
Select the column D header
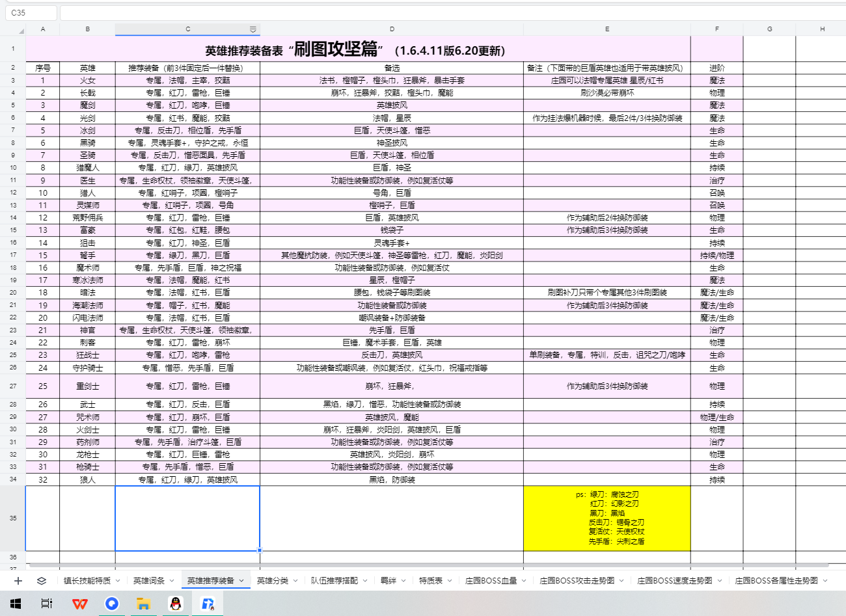click(x=391, y=29)
